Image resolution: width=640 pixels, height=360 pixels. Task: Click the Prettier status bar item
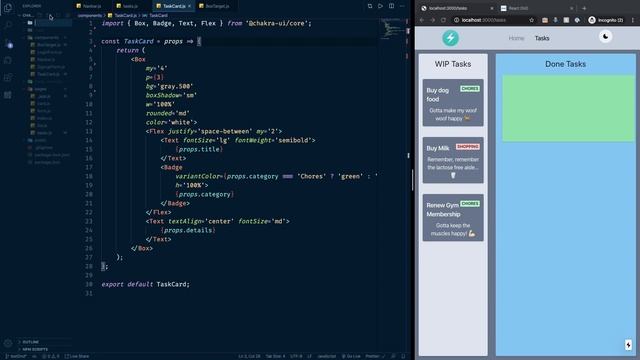(375, 356)
